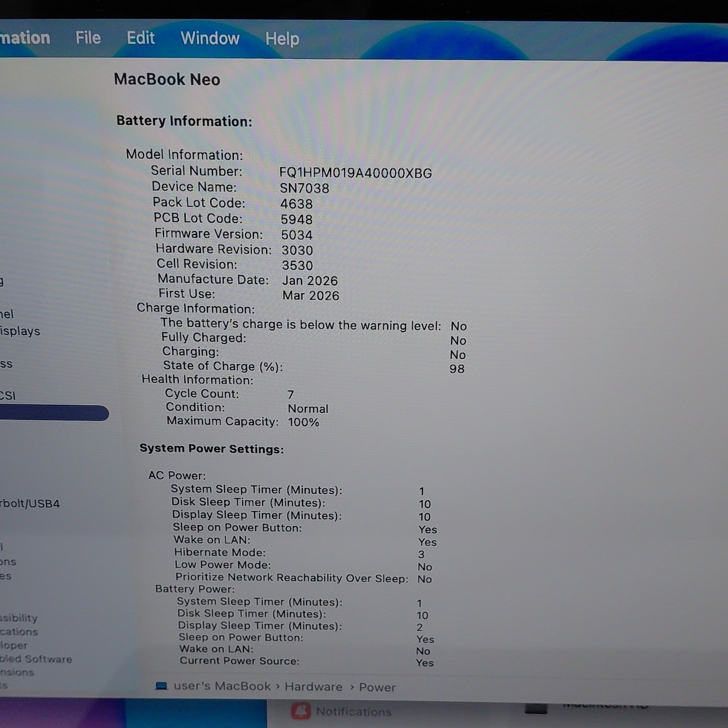Click the laptop icon in path bar
Image resolution: width=728 pixels, height=728 pixels.
click(x=161, y=686)
